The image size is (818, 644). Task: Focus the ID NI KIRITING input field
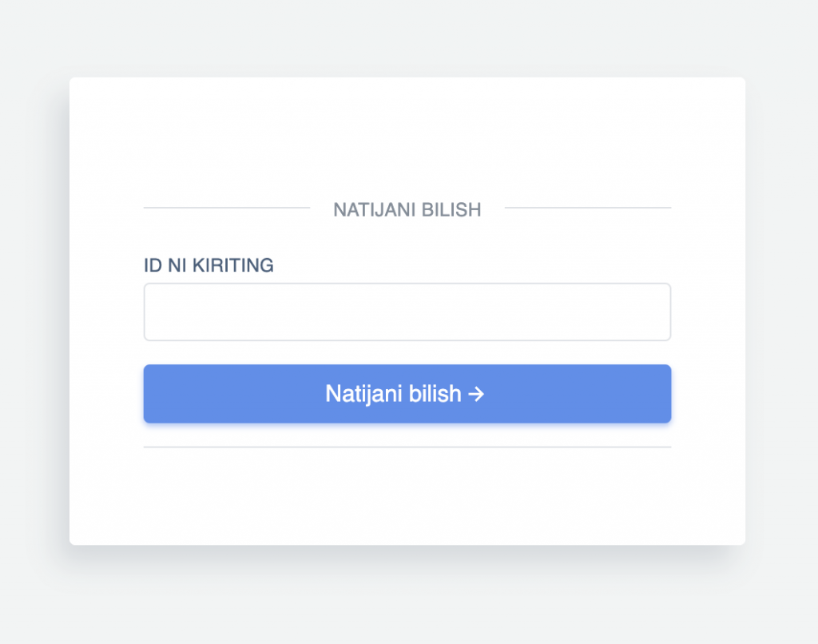click(x=407, y=312)
